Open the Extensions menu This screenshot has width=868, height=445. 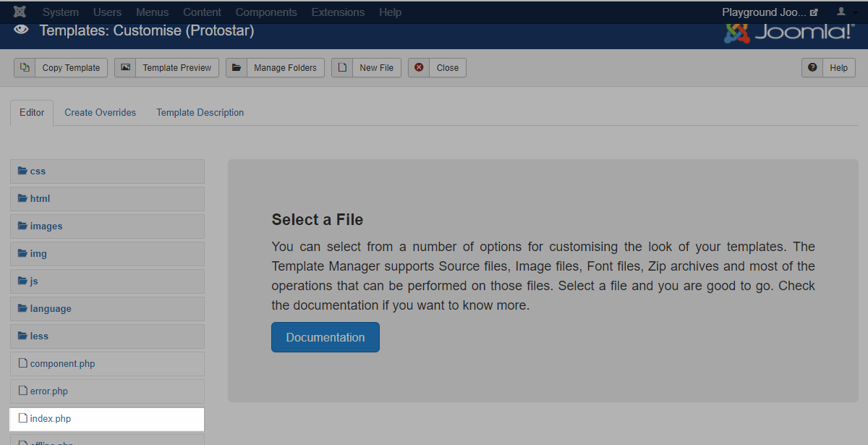pos(338,12)
